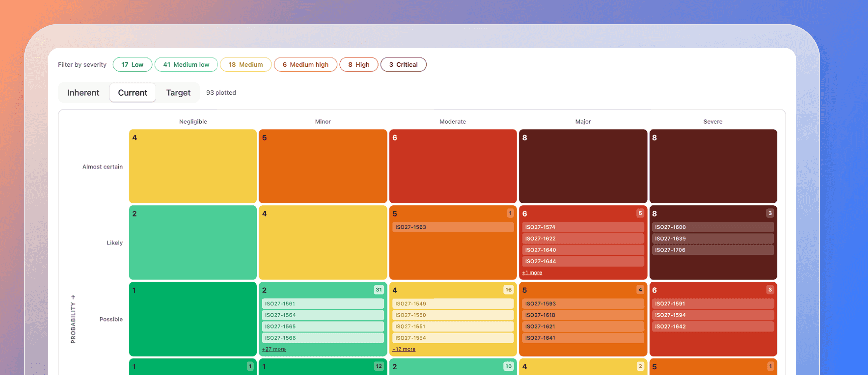868x375 pixels.
Task: Click the 31 count badge
Action: click(x=379, y=290)
